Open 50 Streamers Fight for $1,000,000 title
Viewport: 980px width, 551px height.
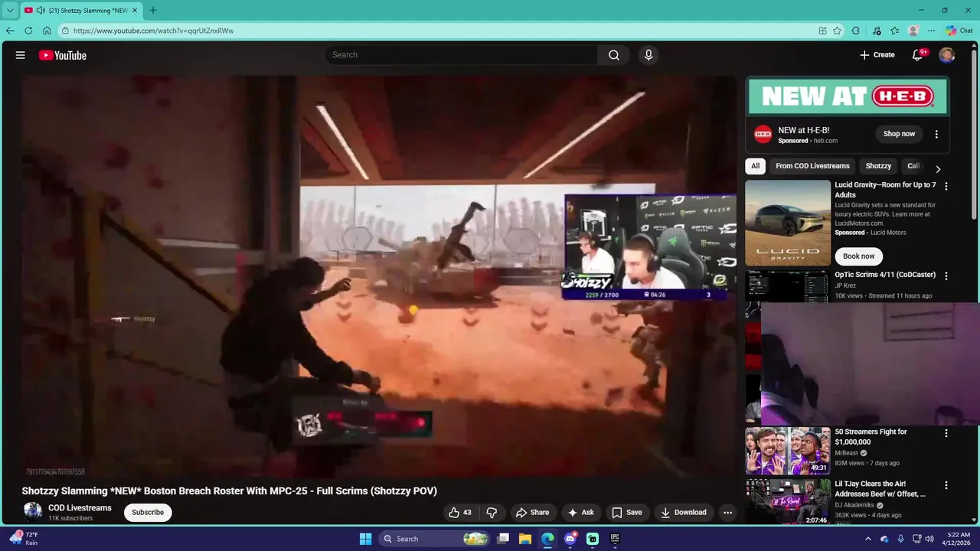(871, 437)
